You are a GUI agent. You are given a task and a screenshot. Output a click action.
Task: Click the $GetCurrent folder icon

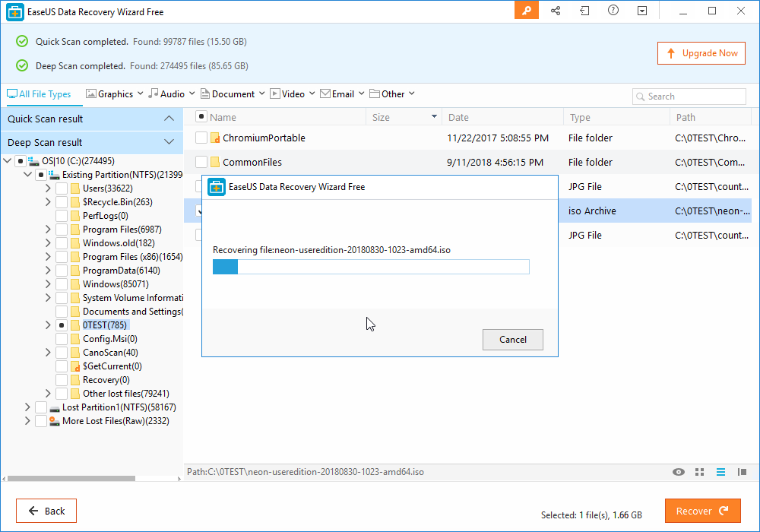click(x=75, y=366)
